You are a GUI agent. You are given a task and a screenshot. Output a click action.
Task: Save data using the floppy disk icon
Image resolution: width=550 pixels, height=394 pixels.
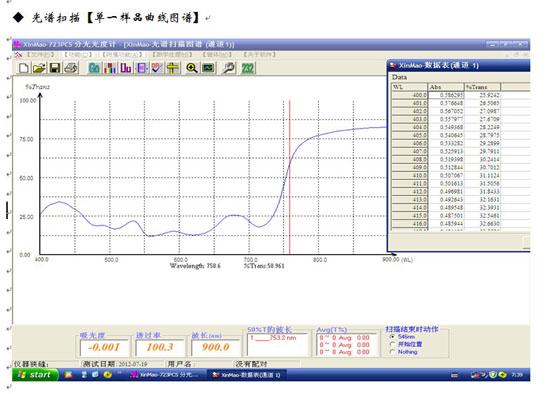click(55, 68)
